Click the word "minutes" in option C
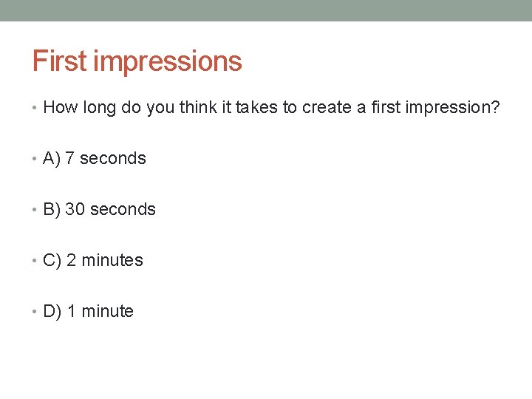532x399 pixels. (112, 260)
